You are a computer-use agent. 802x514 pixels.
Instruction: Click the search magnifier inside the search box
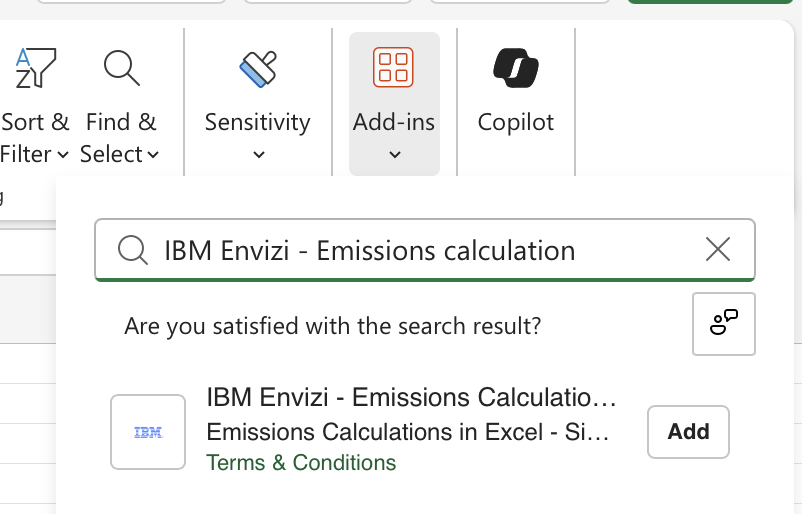(x=132, y=250)
